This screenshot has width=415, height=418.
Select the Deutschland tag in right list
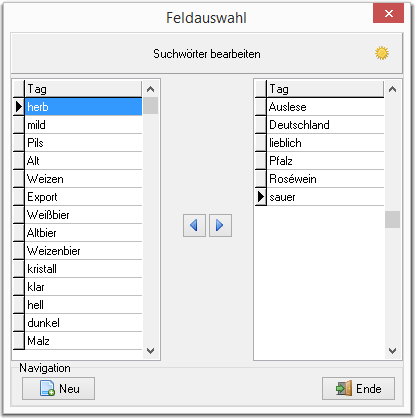click(325, 125)
